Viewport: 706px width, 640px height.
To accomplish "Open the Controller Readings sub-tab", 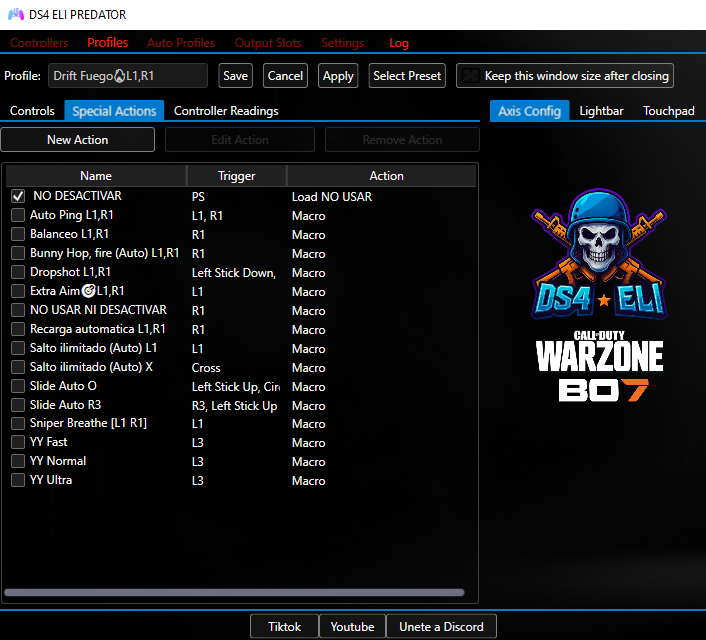I will [x=226, y=111].
